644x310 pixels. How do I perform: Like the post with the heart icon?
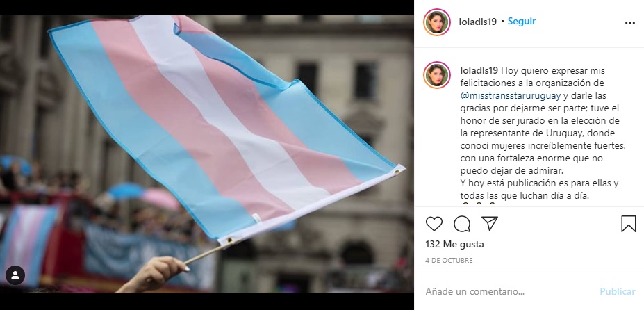click(x=434, y=224)
